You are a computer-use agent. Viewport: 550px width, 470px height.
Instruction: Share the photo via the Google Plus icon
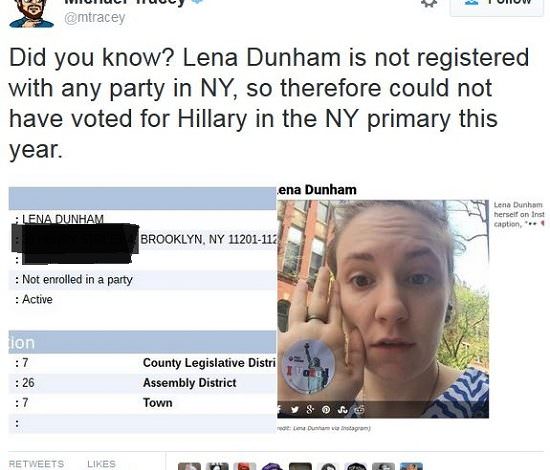point(310,409)
